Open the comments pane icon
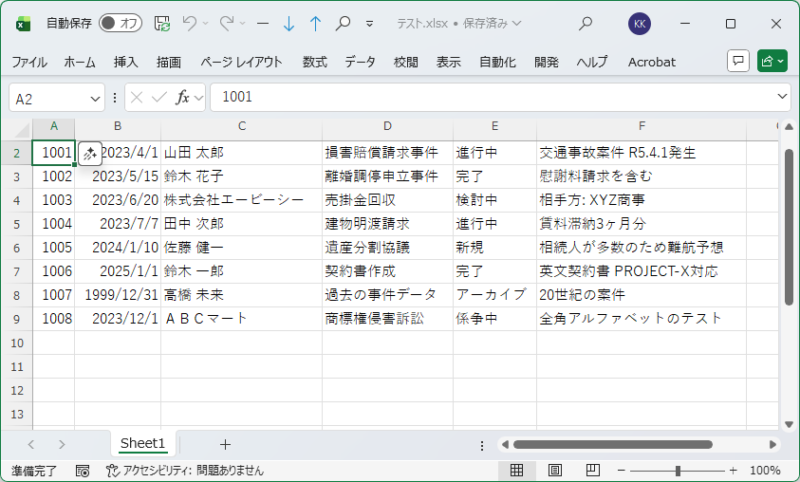 point(738,62)
